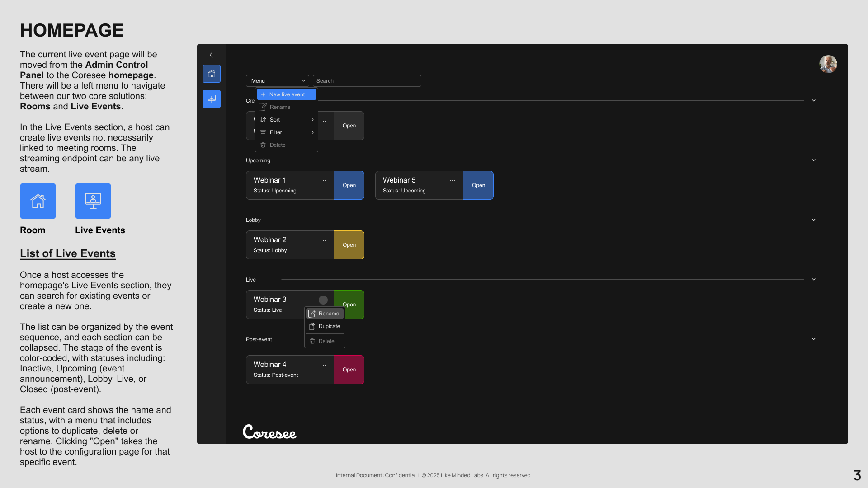Click the Search input field
The width and height of the screenshot is (868, 488).
click(367, 81)
